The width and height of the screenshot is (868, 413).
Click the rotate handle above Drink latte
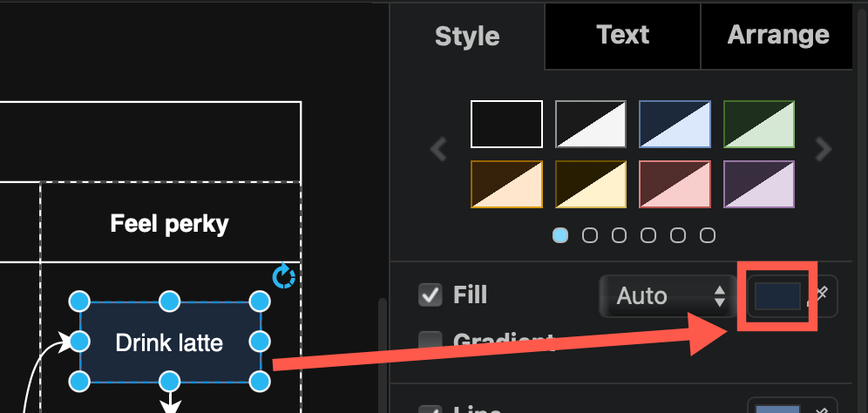pos(283,278)
